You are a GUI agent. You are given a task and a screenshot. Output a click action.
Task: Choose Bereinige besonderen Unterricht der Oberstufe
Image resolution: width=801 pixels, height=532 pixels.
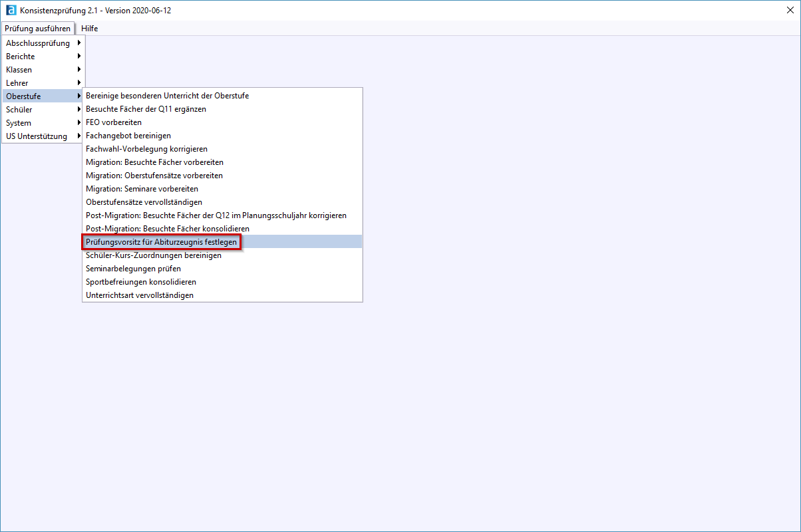coord(222,96)
